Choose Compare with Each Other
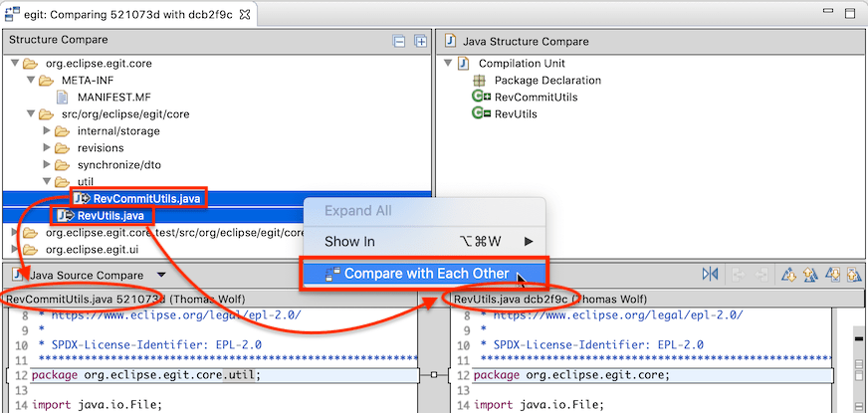 tap(425, 274)
